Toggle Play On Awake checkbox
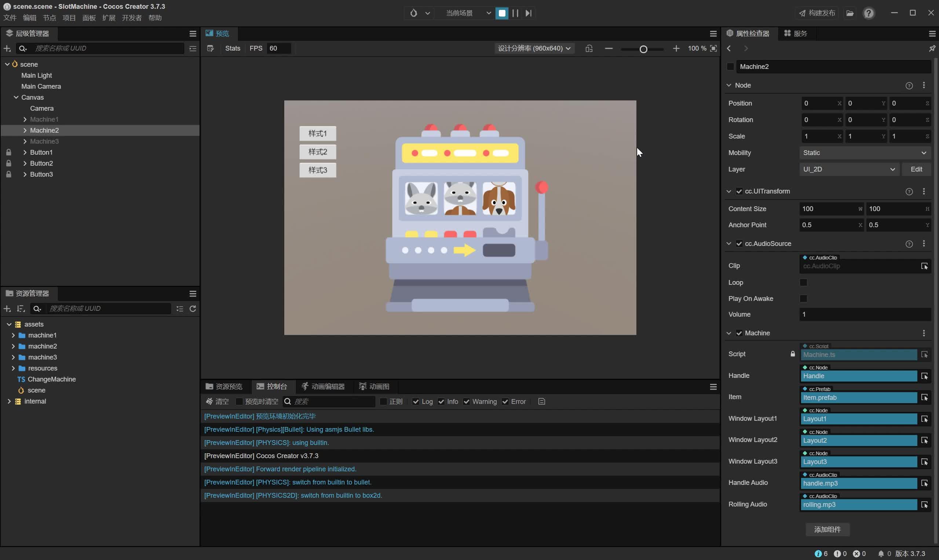 803,298
